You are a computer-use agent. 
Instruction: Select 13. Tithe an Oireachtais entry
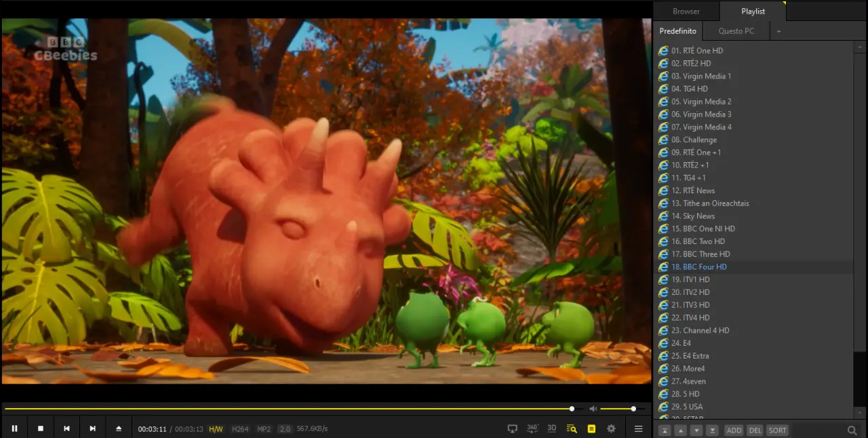(x=754, y=203)
